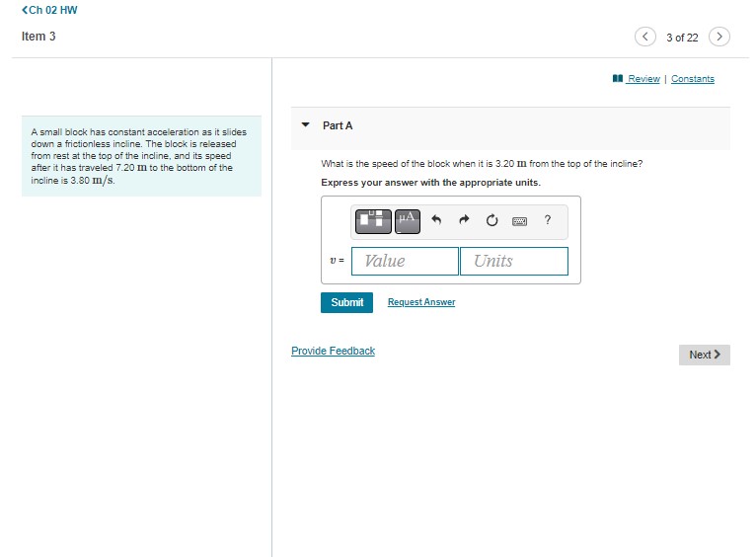Open the Constants link
Viewport: 756px width, 557px height.
pyautogui.click(x=693, y=79)
